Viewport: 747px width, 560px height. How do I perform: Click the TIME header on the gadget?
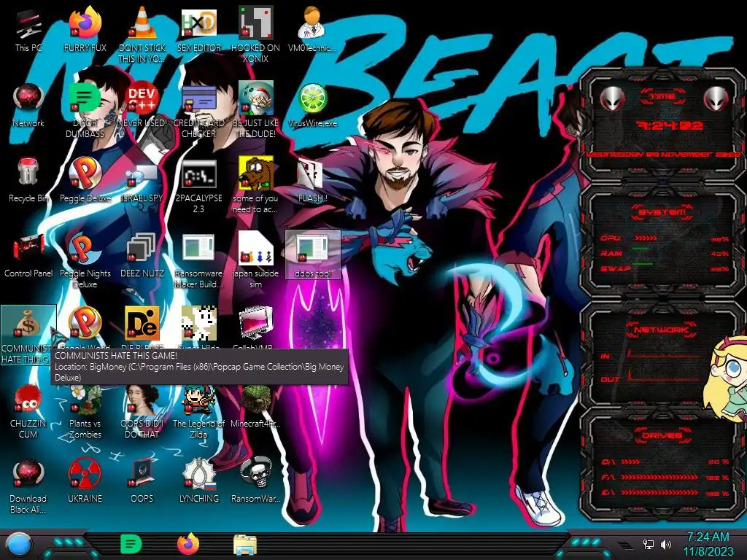click(x=662, y=96)
